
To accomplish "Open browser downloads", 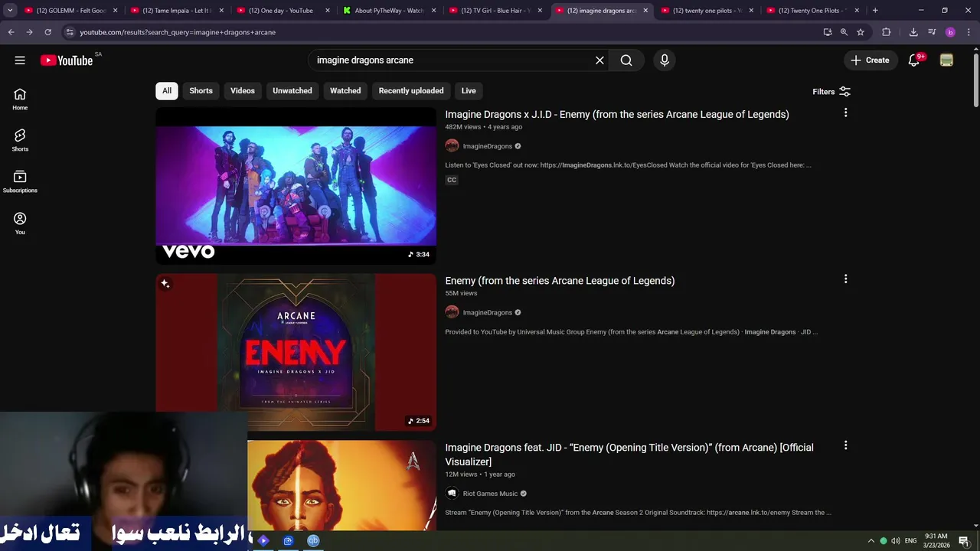I will [x=913, y=32].
